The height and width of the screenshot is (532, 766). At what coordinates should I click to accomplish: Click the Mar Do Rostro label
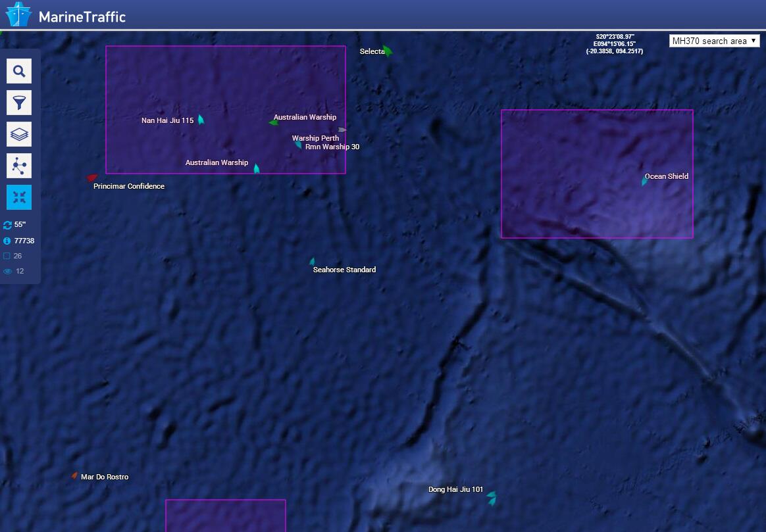coord(105,477)
